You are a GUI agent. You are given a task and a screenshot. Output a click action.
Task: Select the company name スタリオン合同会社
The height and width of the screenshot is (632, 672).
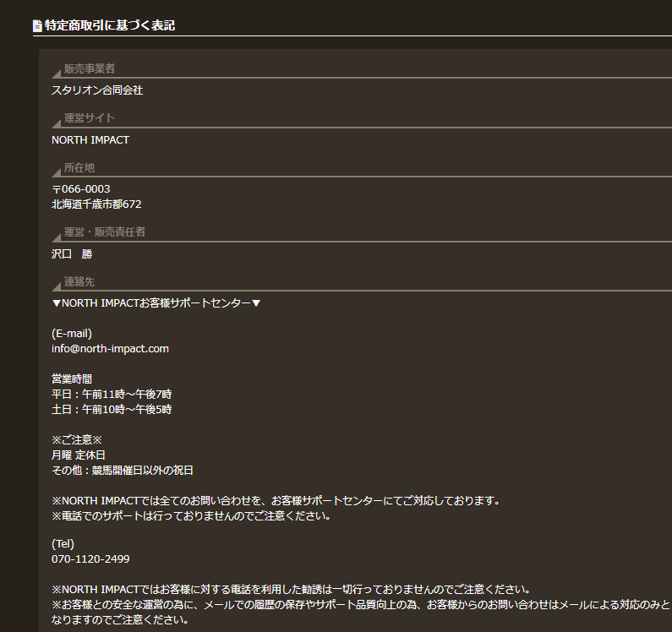coord(97,90)
